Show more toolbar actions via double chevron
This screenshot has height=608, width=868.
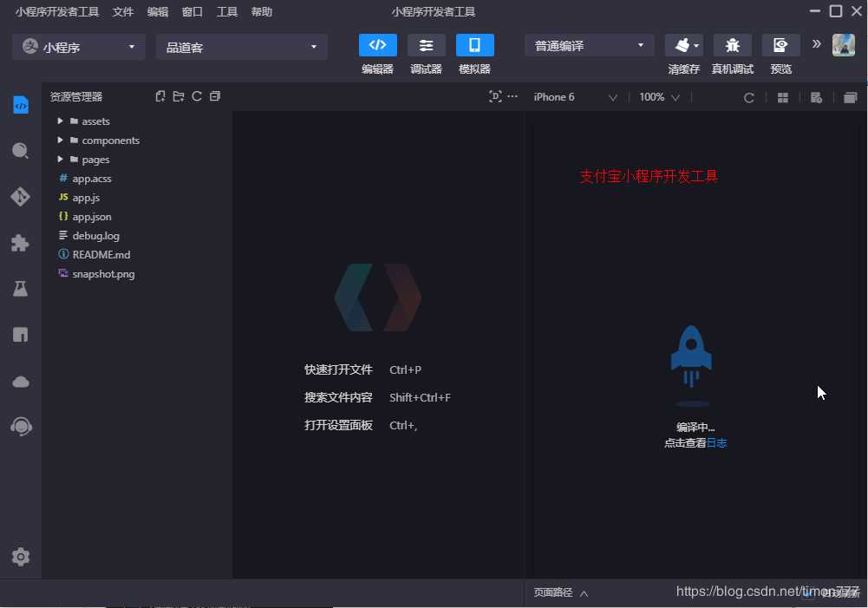point(817,44)
